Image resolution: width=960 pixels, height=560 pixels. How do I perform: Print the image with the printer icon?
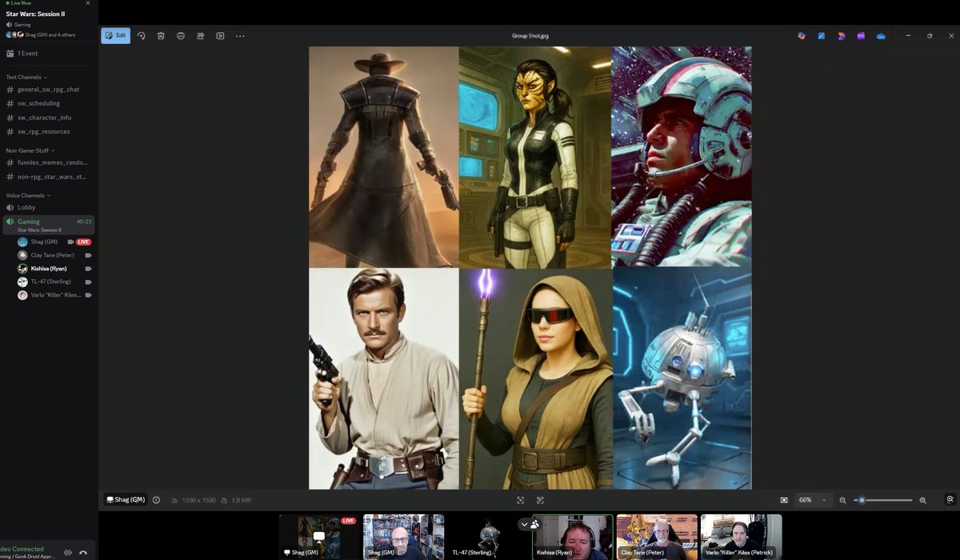click(181, 35)
